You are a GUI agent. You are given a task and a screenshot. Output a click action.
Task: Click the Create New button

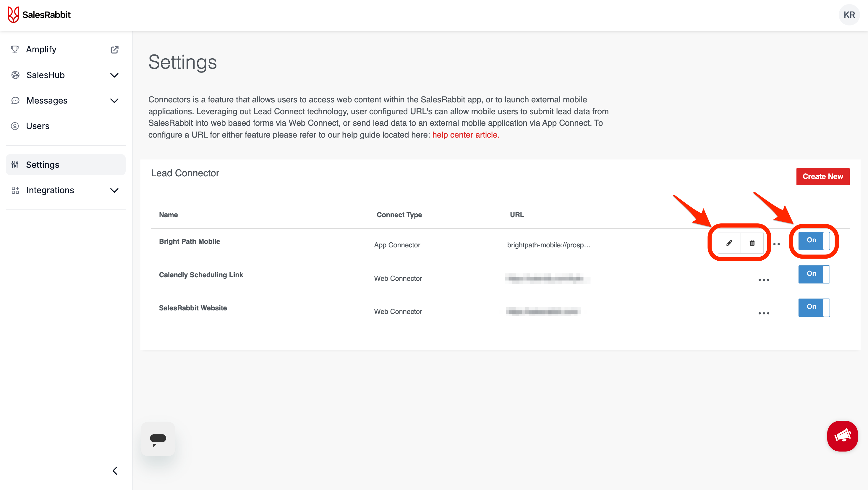pyautogui.click(x=822, y=176)
